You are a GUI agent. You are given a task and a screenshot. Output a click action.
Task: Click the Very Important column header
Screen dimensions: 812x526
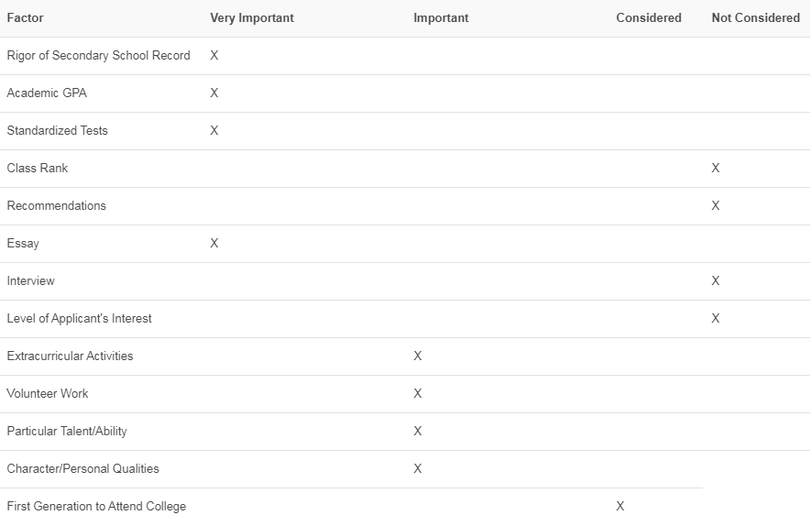coord(252,17)
